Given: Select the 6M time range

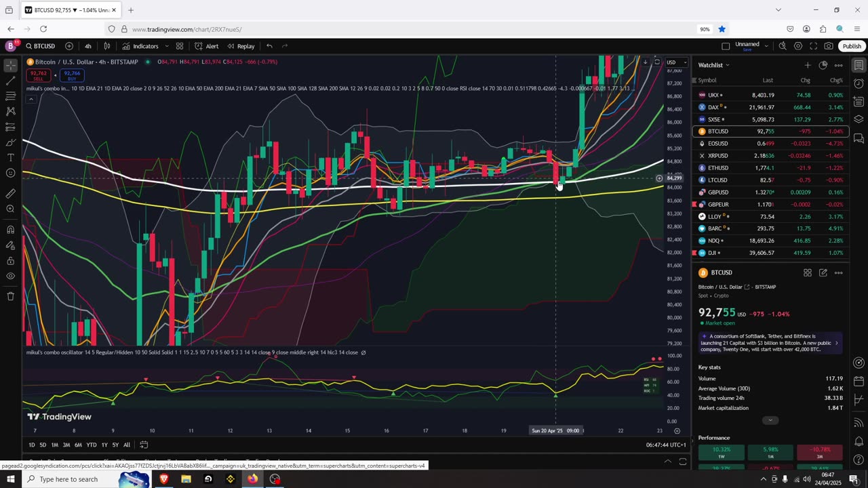Looking at the screenshot, I should coord(78,445).
